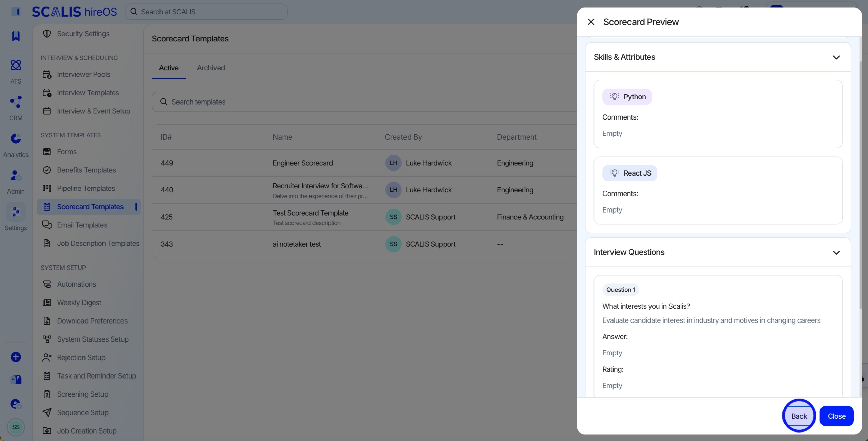Open the SS user avatar menu
This screenshot has width=868, height=441.
(16, 427)
